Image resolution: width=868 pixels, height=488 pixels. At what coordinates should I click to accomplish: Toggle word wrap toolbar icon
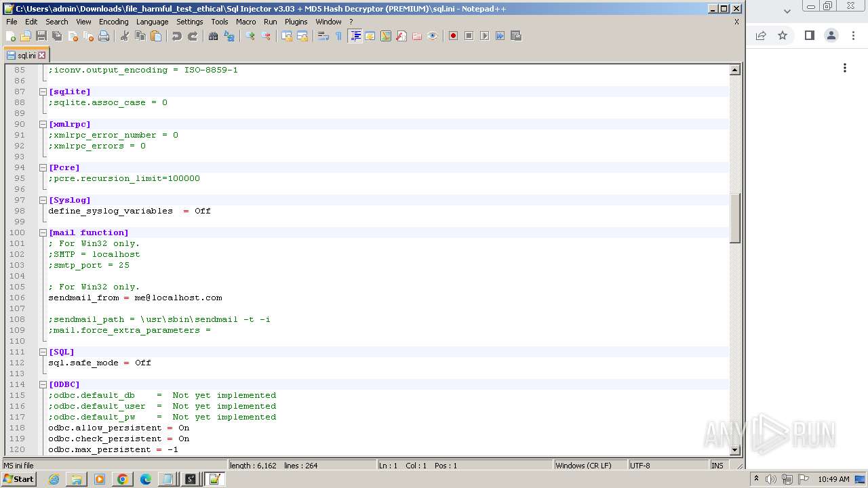pyautogui.click(x=323, y=36)
